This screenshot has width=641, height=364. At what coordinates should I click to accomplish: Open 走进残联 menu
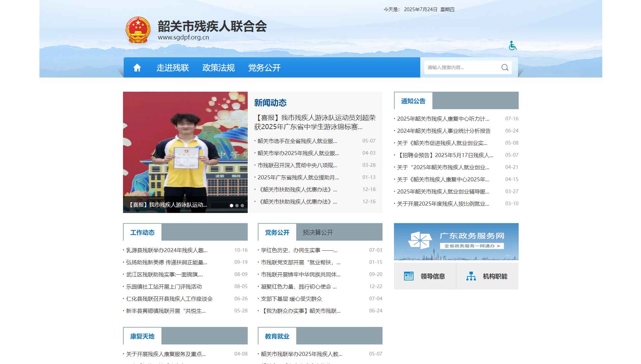173,68
